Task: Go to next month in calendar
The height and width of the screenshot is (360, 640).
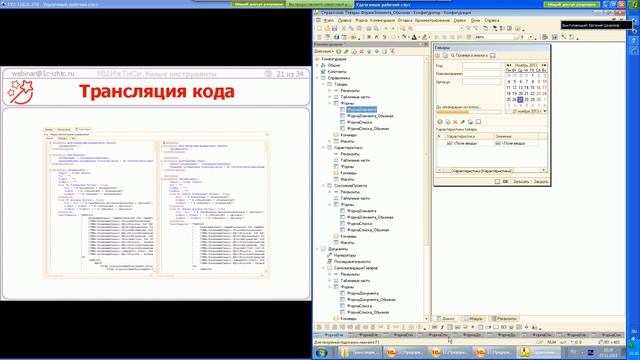Action: coord(544,65)
